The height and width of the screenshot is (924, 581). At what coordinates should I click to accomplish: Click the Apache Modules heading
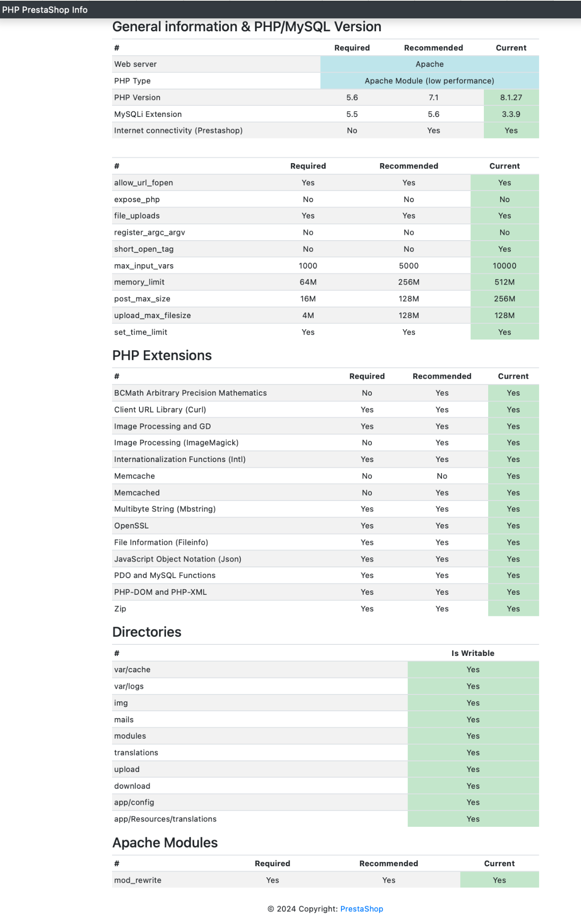[x=165, y=843]
